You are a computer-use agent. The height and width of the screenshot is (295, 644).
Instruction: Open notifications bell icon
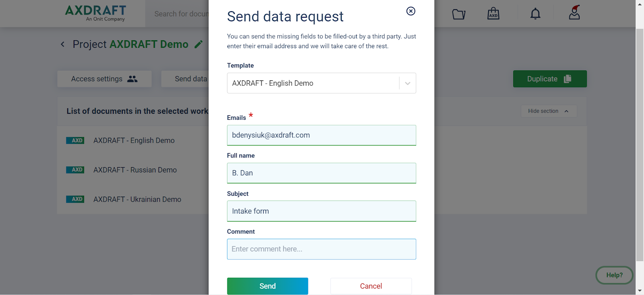[x=535, y=14]
